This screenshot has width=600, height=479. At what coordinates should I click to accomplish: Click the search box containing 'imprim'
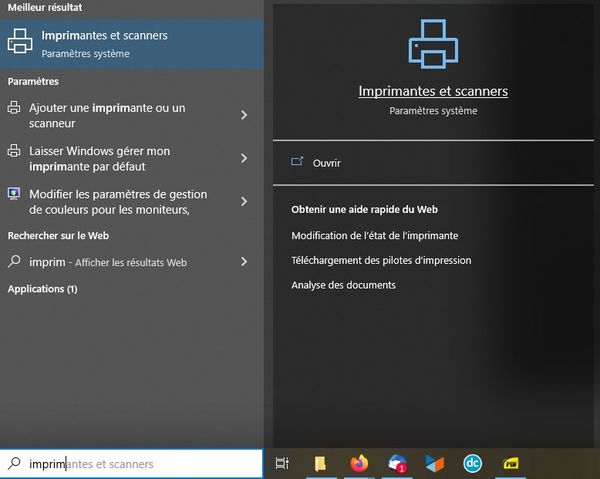point(132,464)
